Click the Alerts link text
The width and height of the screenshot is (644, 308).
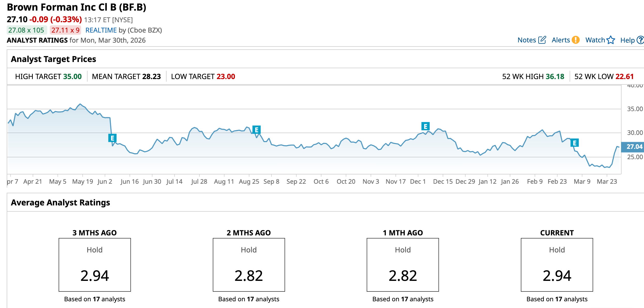[561, 40]
